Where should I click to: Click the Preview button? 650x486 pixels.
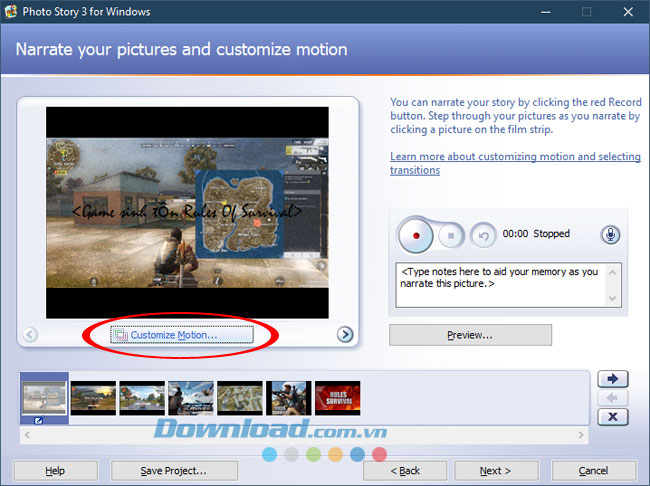coord(470,335)
